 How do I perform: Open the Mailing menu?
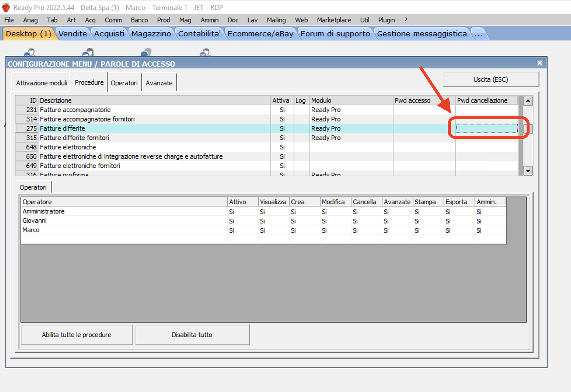coord(276,20)
